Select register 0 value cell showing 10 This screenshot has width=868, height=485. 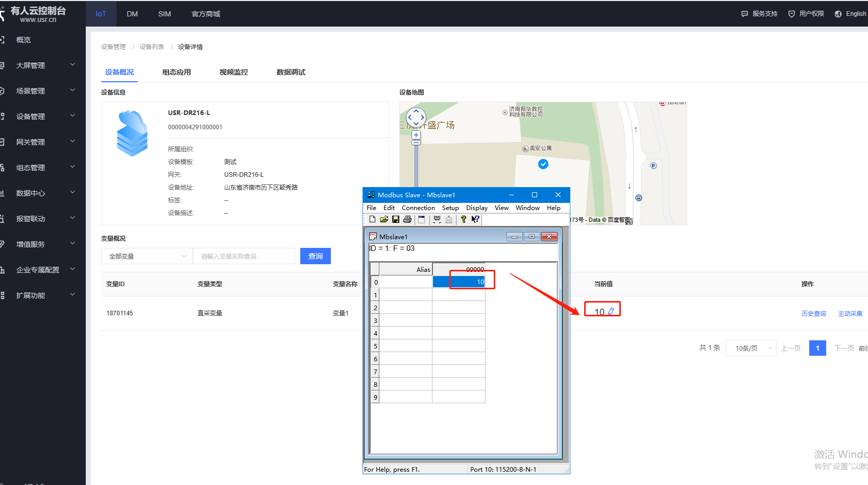[x=459, y=282]
